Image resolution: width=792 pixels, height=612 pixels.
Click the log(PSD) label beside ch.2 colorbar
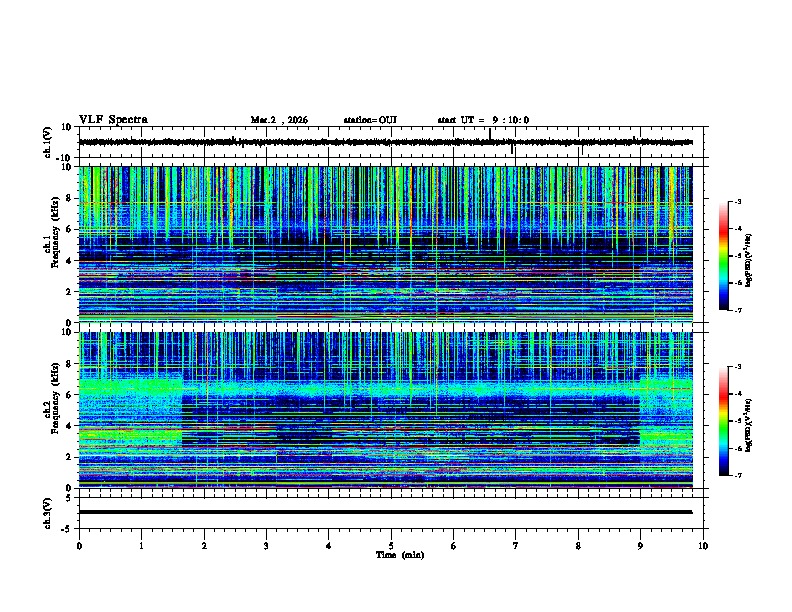[x=748, y=425]
